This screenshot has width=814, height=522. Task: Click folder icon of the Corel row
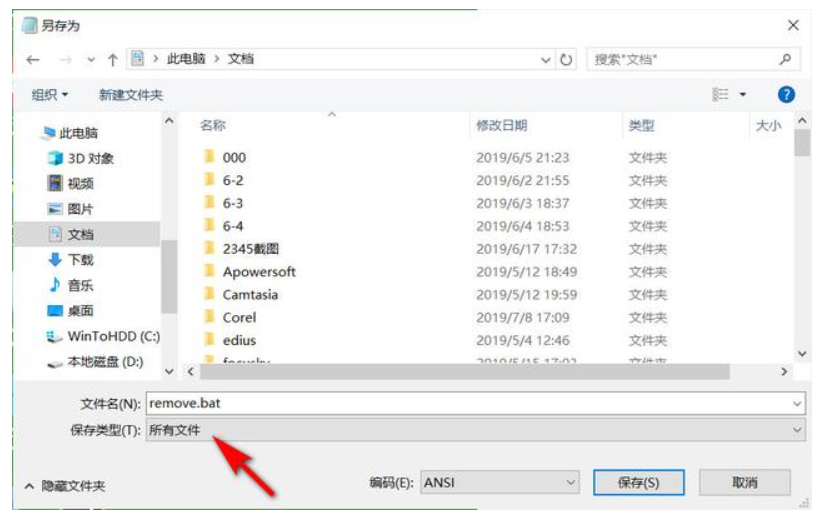point(209,316)
